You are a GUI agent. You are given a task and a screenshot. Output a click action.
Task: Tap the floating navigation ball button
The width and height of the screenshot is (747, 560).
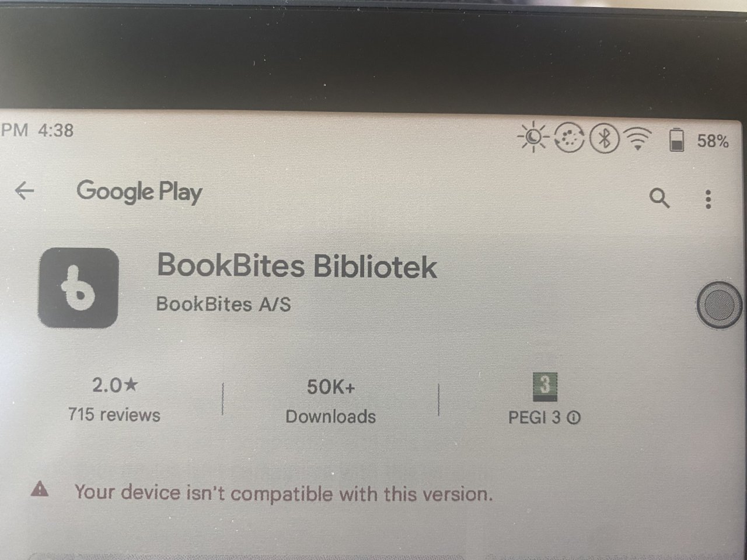point(720,304)
